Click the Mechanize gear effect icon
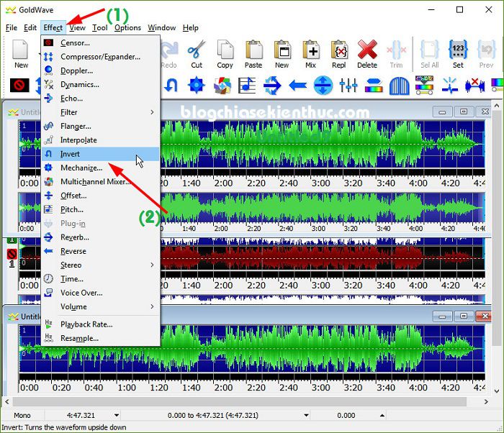The height and width of the screenshot is (433, 504). [197, 86]
